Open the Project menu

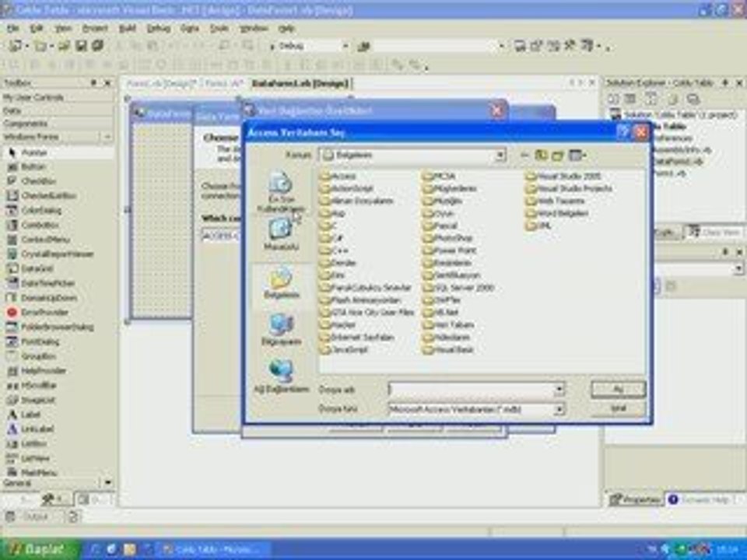click(x=95, y=29)
